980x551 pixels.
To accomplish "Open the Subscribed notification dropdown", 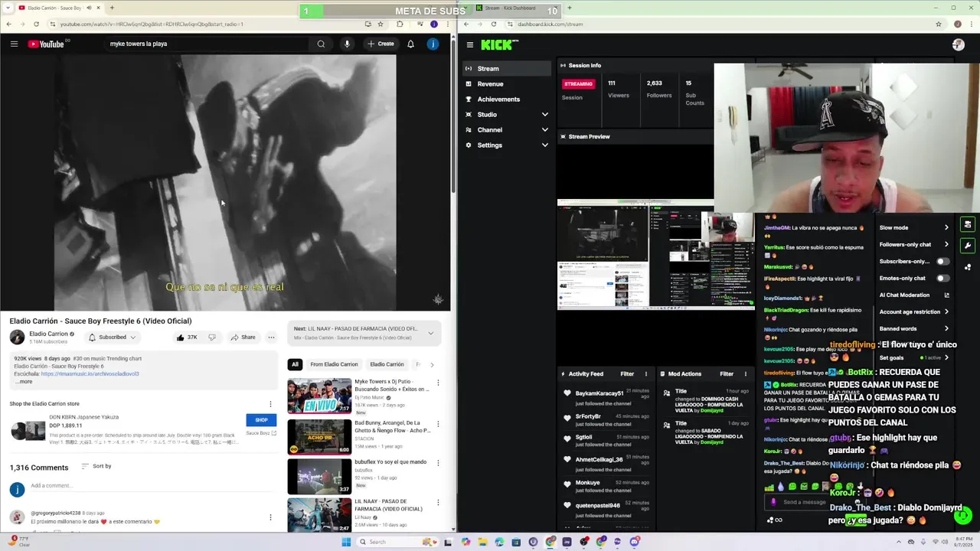I will coord(113,337).
